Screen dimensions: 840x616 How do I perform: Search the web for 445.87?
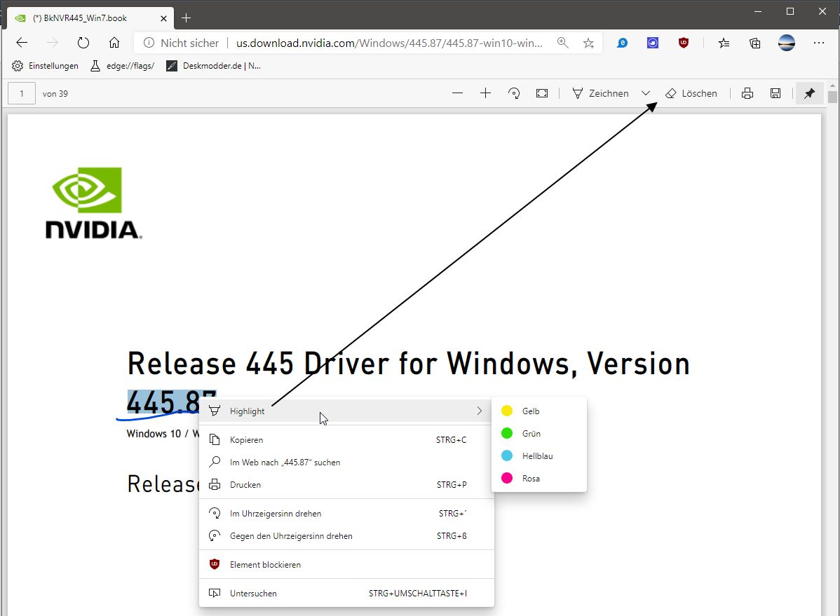pyautogui.click(x=346, y=463)
